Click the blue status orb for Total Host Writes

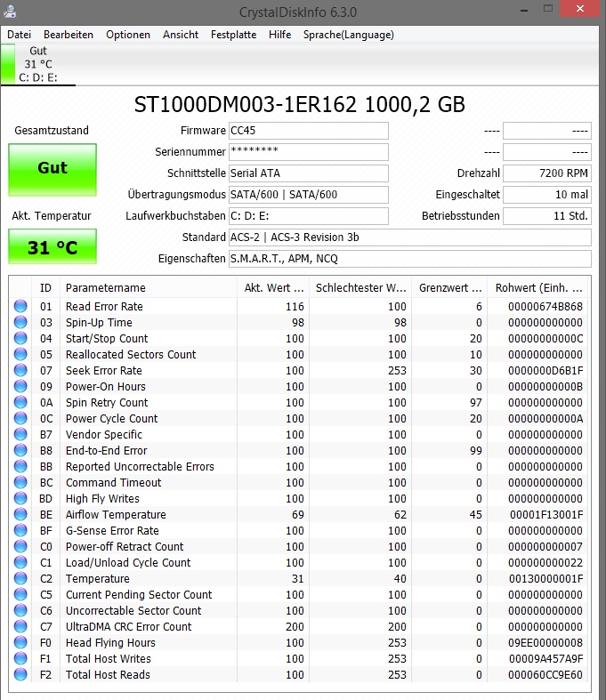(x=20, y=658)
